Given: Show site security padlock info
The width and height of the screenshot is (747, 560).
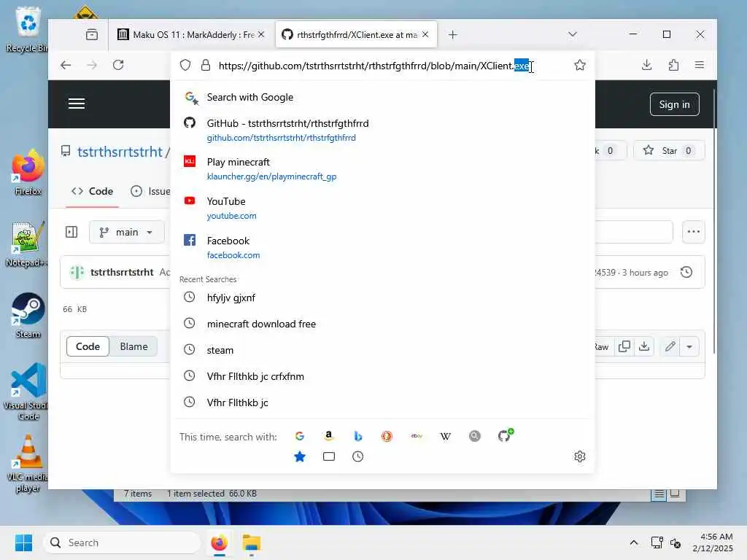Looking at the screenshot, I should point(206,65).
